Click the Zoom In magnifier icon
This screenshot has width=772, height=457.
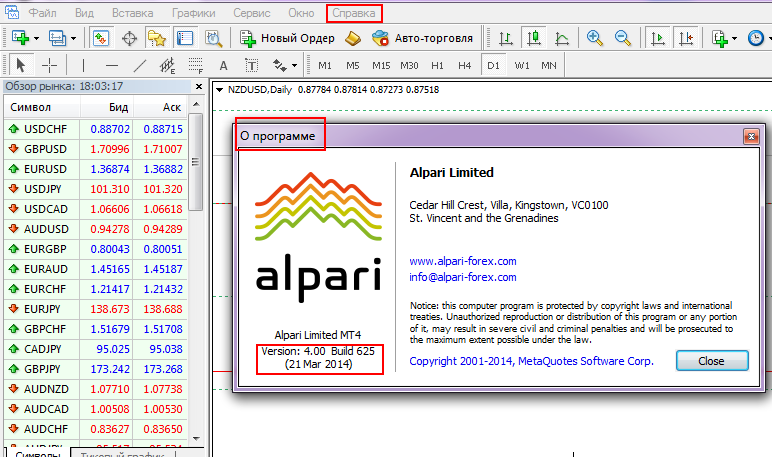click(594, 38)
